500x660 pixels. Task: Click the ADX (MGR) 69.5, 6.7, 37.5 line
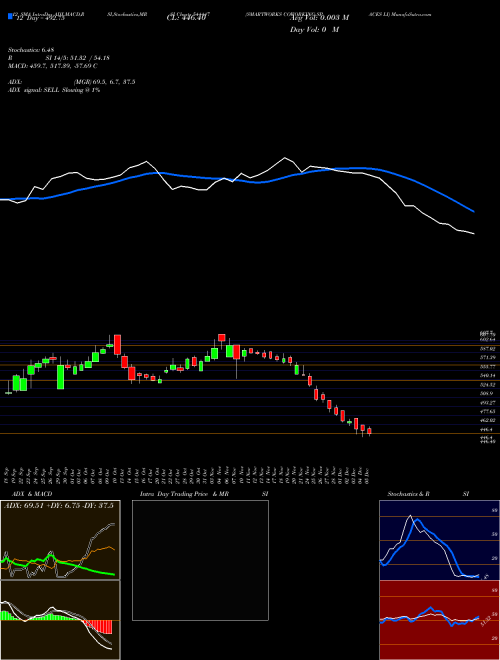click(x=72, y=82)
